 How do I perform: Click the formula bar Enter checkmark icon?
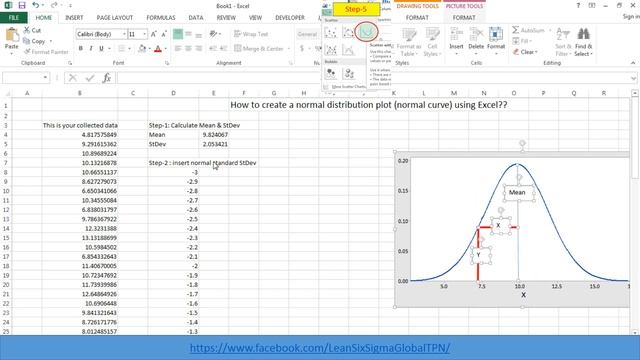[90, 78]
